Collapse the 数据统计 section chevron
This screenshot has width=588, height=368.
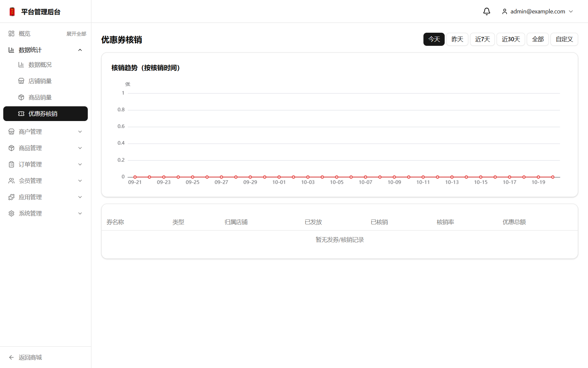[x=80, y=50]
